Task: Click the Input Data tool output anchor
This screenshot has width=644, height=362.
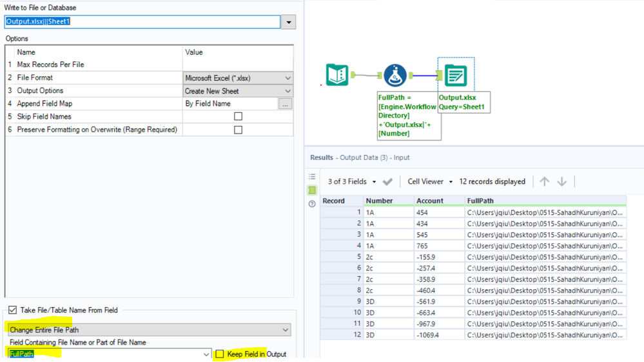Action: (353, 75)
